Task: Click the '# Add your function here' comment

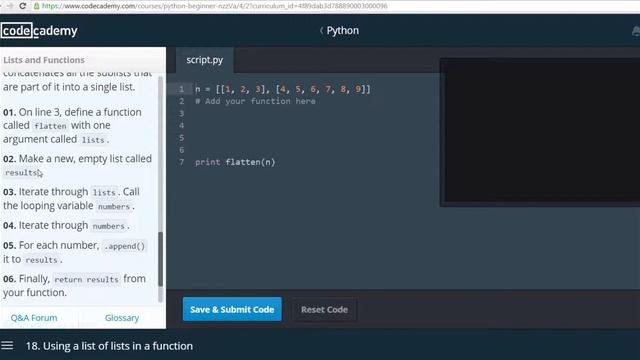Action: coord(255,101)
